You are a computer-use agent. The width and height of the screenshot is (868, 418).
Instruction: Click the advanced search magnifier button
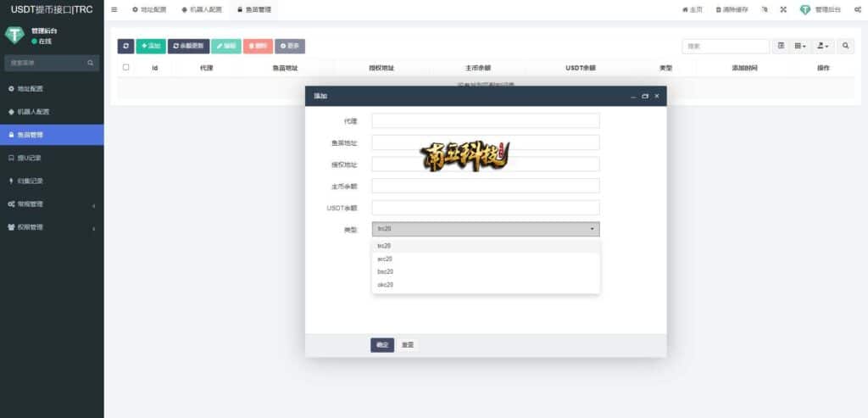(x=845, y=47)
